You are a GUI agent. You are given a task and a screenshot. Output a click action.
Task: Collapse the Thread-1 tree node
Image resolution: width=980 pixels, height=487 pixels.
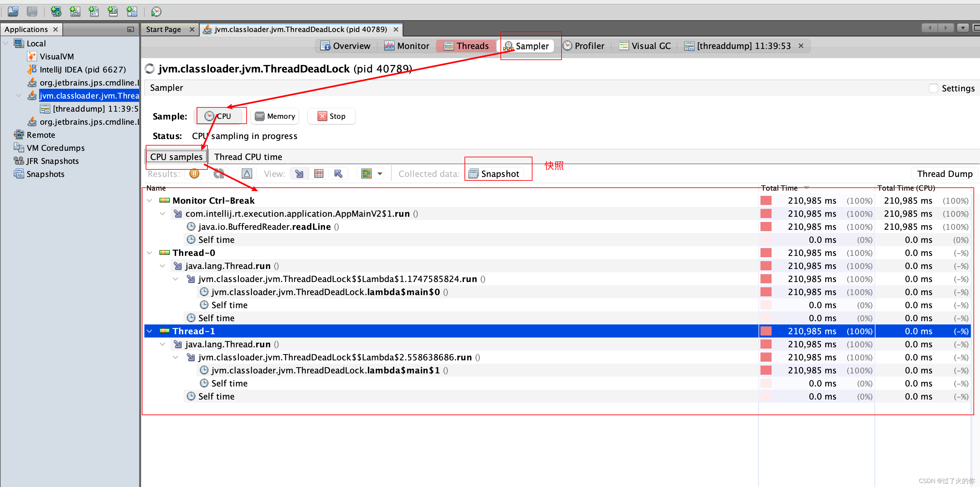(x=150, y=331)
